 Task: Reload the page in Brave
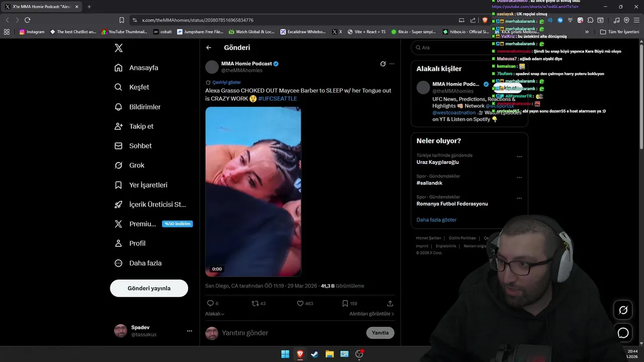(x=27, y=20)
